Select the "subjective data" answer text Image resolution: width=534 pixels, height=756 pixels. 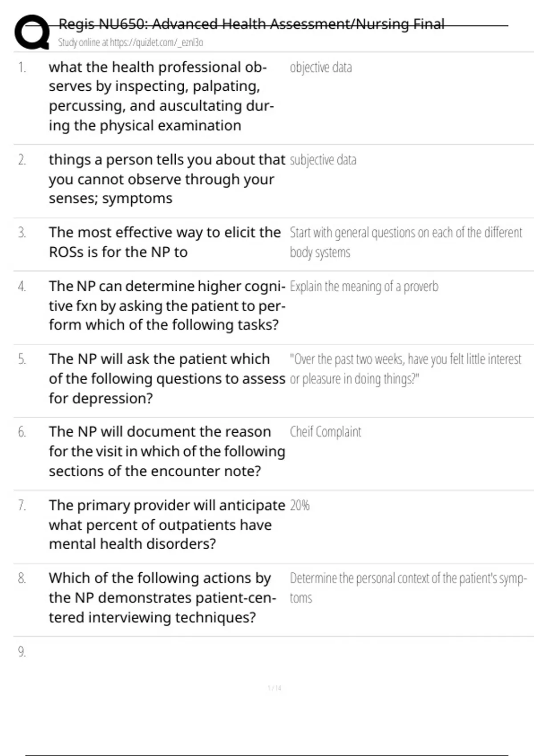[x=323, y=160]
